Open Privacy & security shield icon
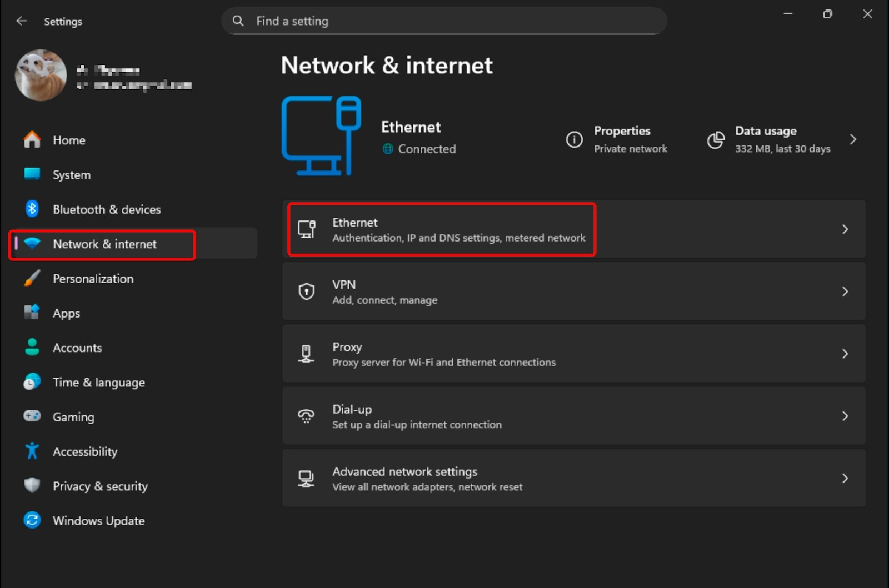This screenshot has height=588, width=889. [x=32, y=486]
